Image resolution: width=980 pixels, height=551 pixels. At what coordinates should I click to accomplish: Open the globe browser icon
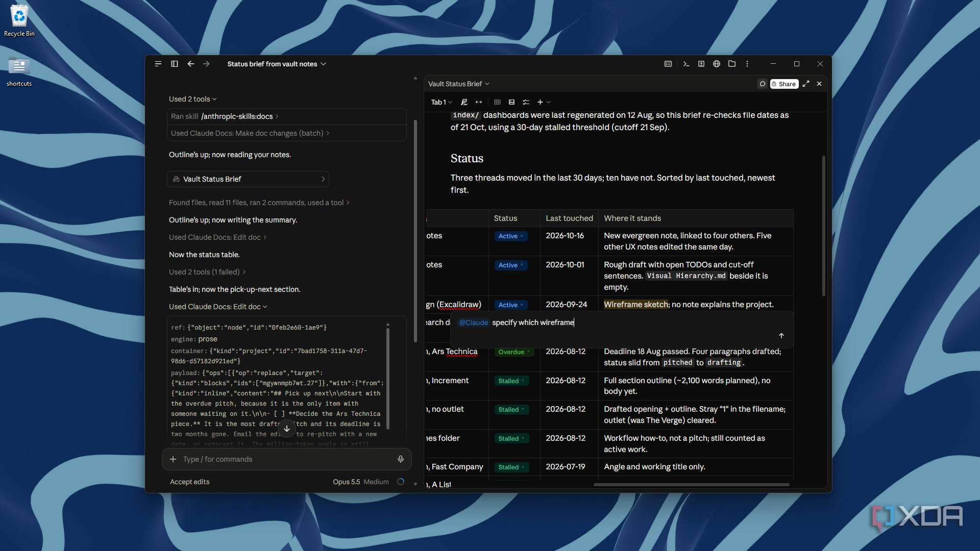[x=717, y=64]
